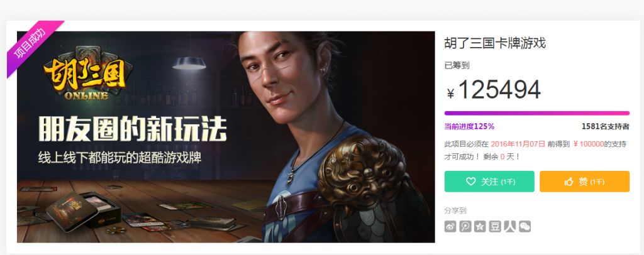Click the thumbs-up icon in 赞 button
The image size is (644, 255).
click(x=569, y=182)
